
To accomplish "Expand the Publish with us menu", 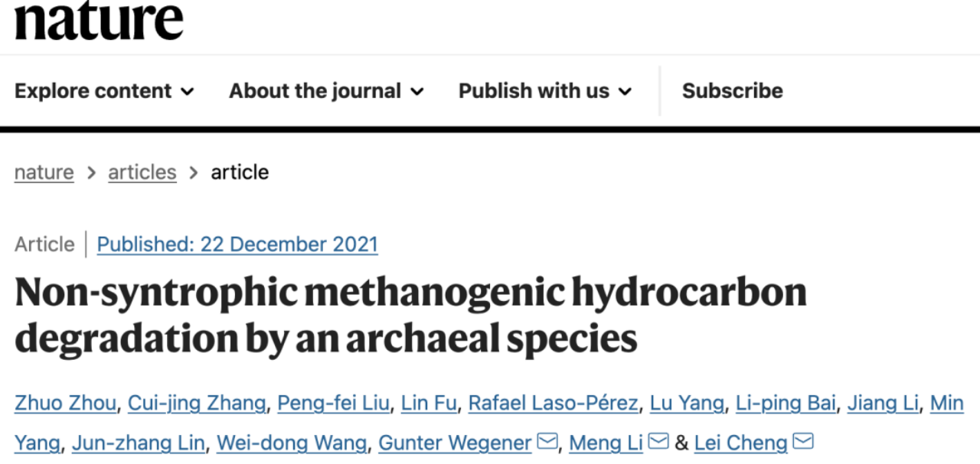I will [x=545, y=90].
